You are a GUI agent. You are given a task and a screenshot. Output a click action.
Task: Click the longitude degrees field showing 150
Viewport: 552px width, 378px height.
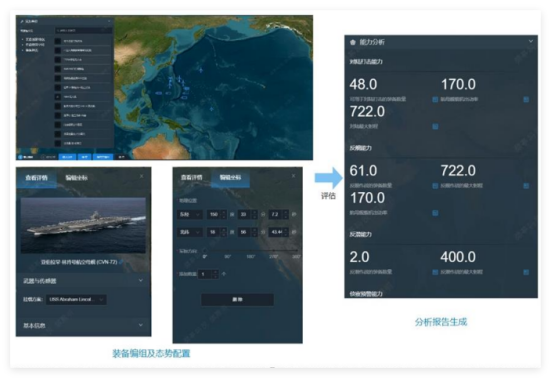click(216, 214)
